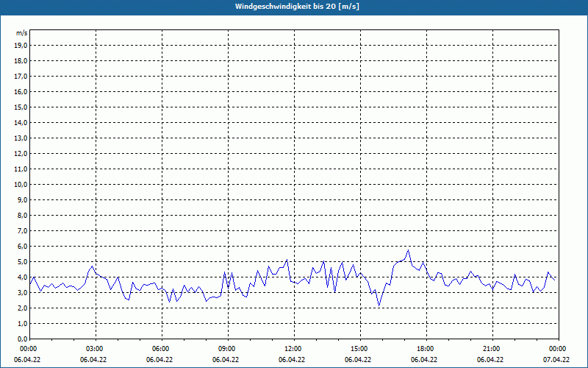Pick the '14,0' y-axis label

click(21, 122)
